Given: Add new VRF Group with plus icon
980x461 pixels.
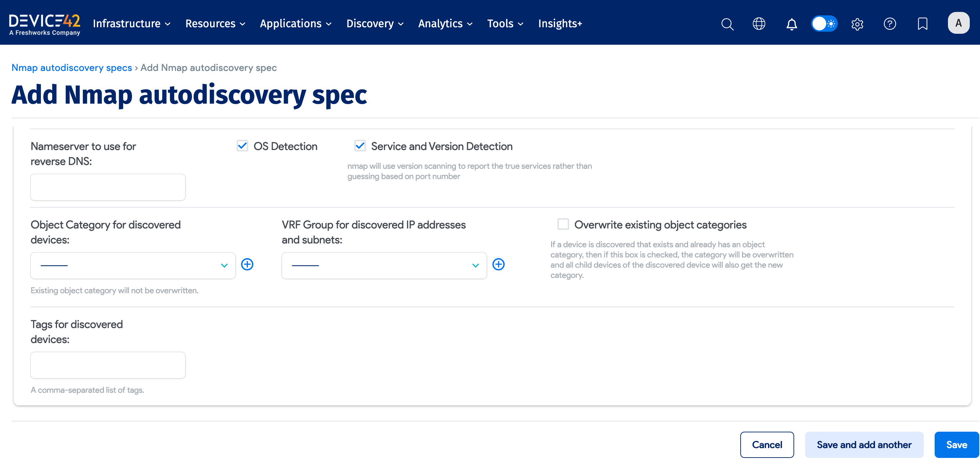Looking at the screenshot, I should [x=499, y=264].
